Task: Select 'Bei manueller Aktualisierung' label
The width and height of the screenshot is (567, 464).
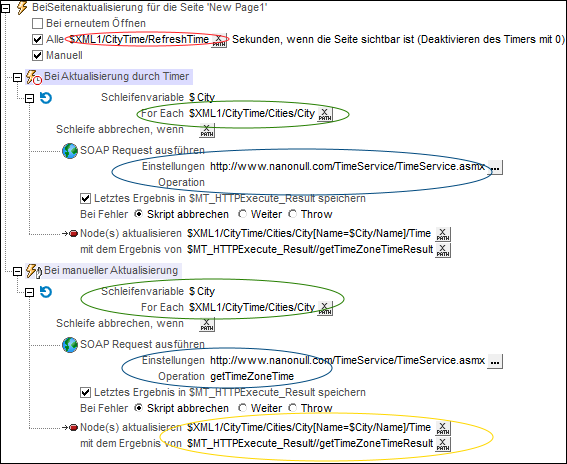Action: pos(111,270)
